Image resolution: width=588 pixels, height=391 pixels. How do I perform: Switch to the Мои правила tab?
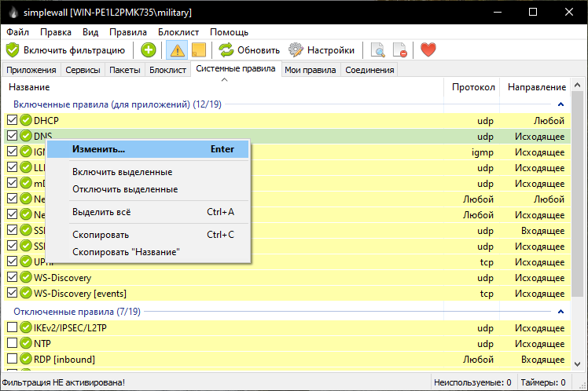coord(310,70)
